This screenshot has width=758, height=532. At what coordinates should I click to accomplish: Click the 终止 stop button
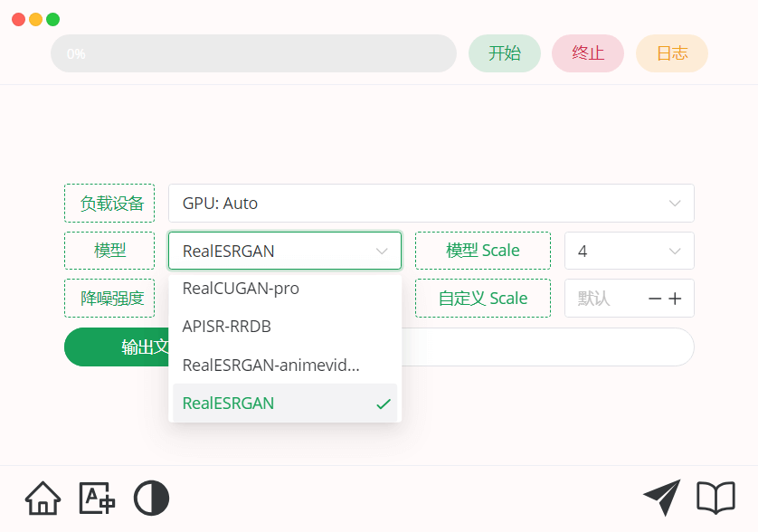(588, 53)
